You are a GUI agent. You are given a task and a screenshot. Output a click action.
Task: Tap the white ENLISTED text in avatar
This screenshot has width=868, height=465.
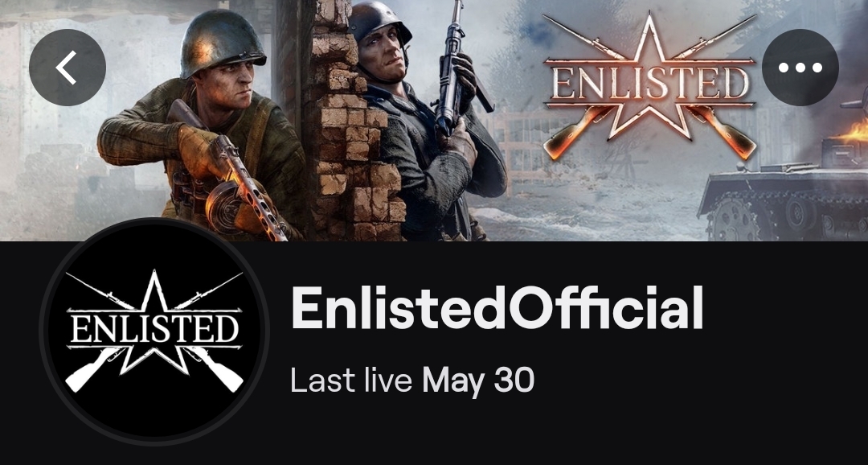click(154, 329)
